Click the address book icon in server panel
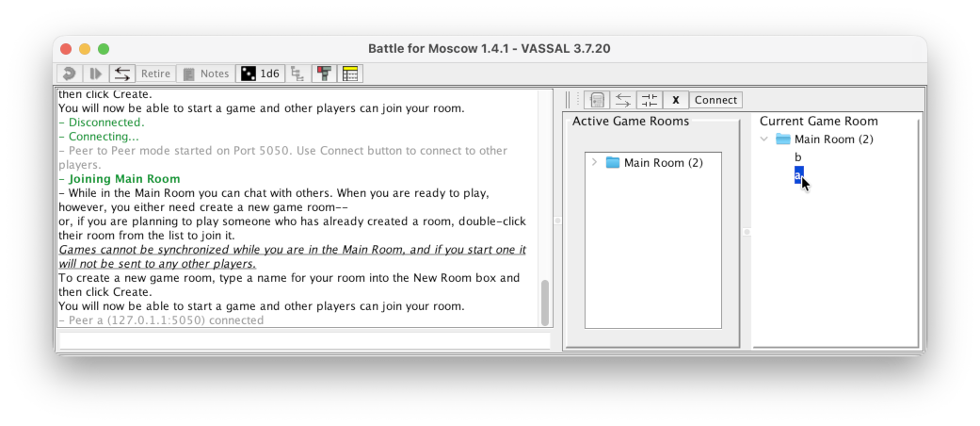 (x=597, y=100)
